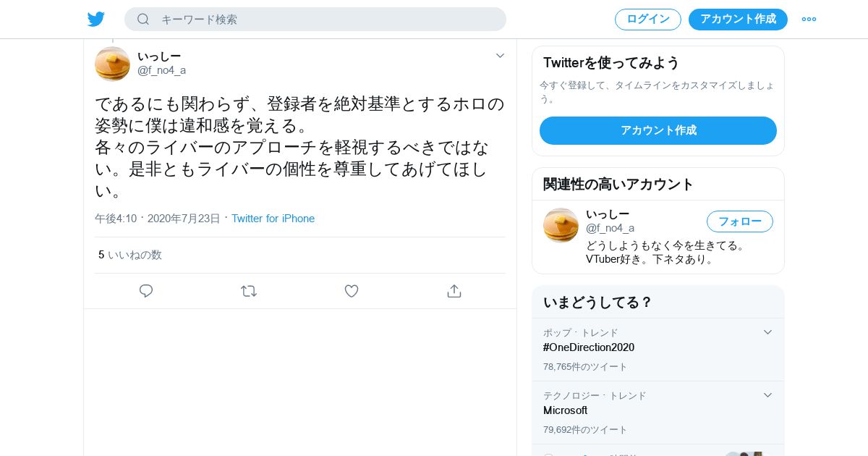Retweet the post with the retweet icon
Image resolution: width=868 pixels, height=456 pixels.
coord(249,291)
